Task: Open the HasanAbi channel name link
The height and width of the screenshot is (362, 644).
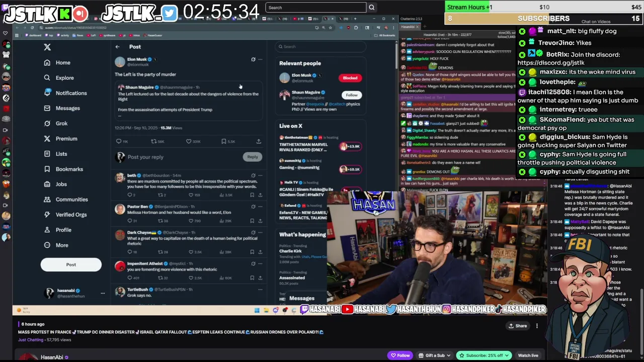Action: 52,357
